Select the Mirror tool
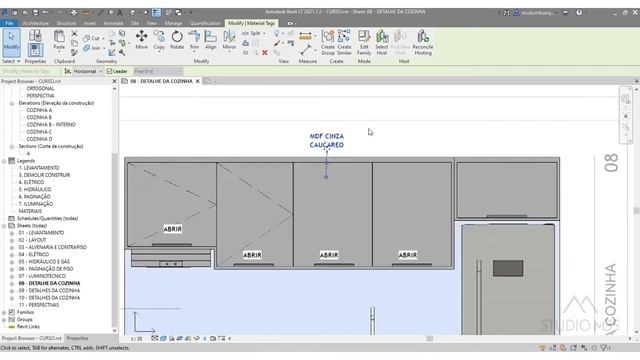Viewport: 640px width, 360px height. (229, 40)
